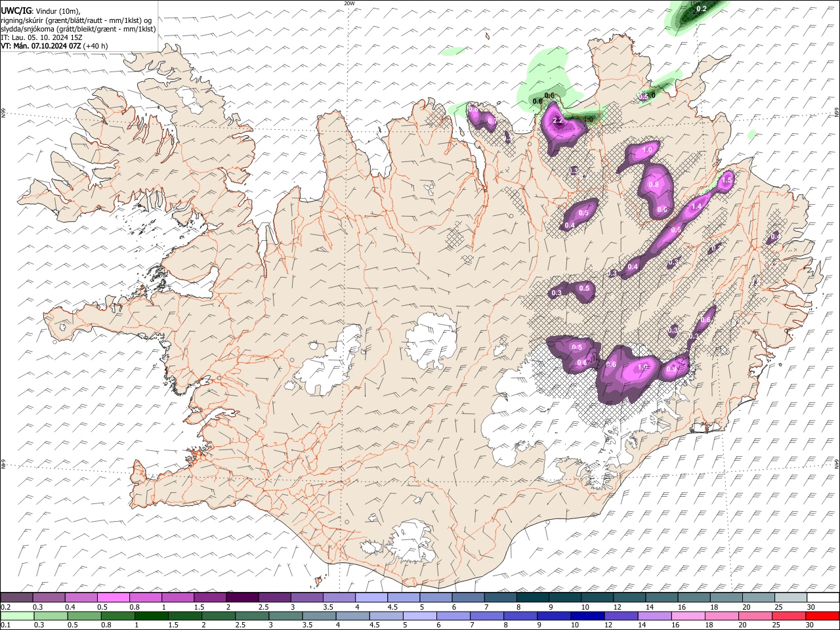
Task: Click the snow legend swatch between 1 and 1.5
Action: (178, 597)
